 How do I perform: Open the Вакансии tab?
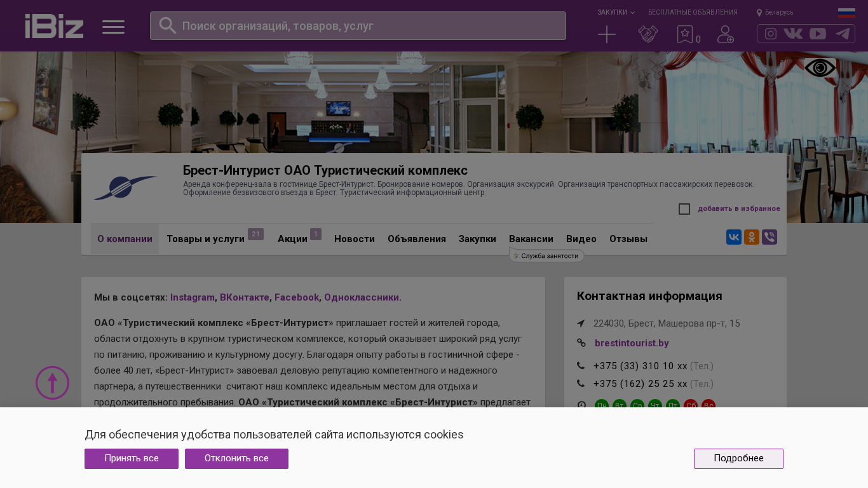tap(531, 239)
